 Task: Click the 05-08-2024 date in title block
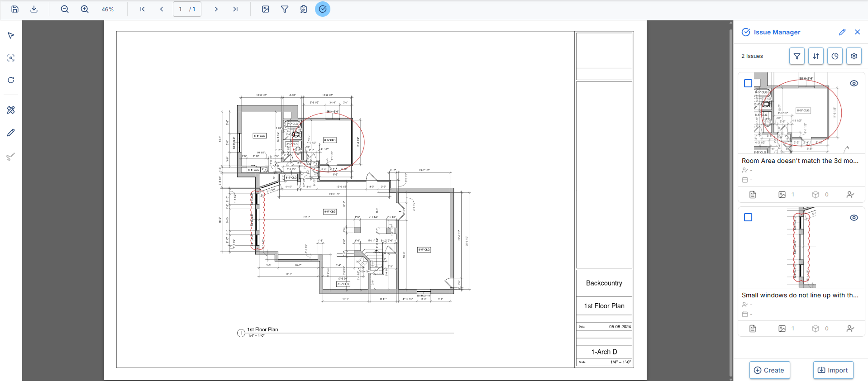(x=620, y=327)
